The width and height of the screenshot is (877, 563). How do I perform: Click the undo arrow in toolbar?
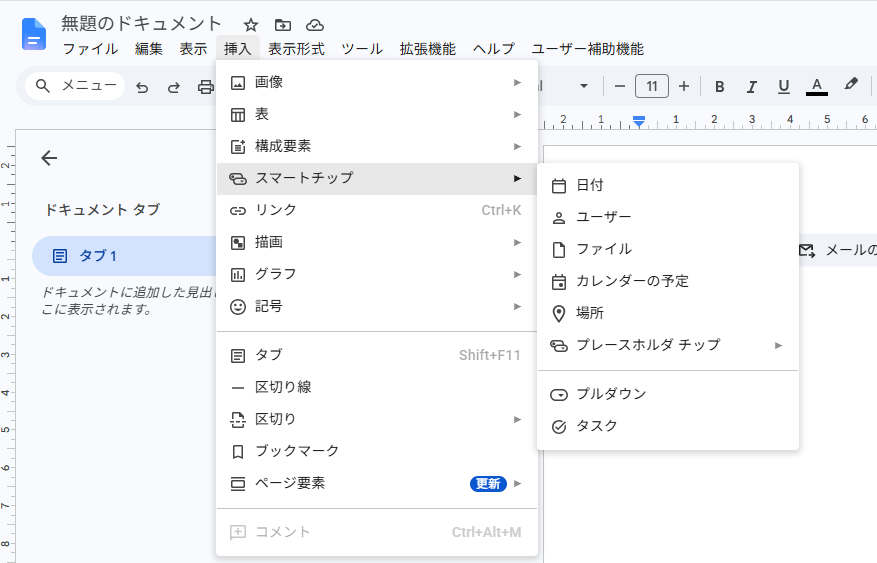(142, 87)
